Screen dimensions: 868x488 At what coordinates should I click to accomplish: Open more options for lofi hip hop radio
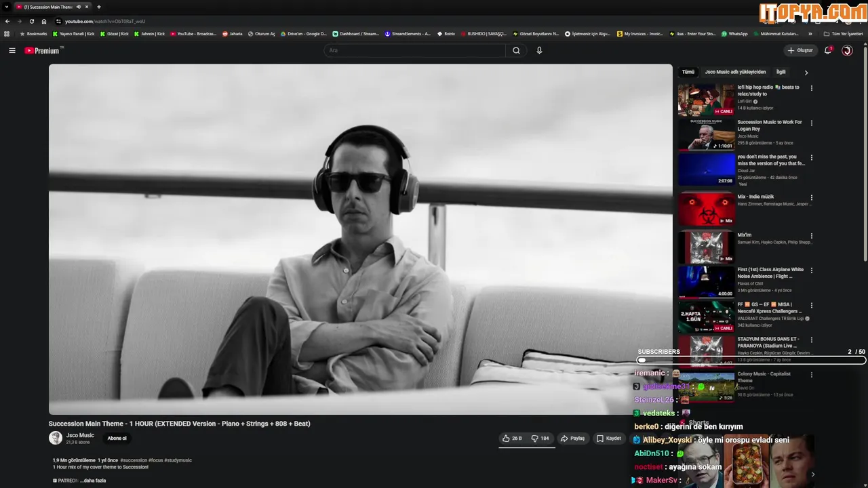point(811,88)
